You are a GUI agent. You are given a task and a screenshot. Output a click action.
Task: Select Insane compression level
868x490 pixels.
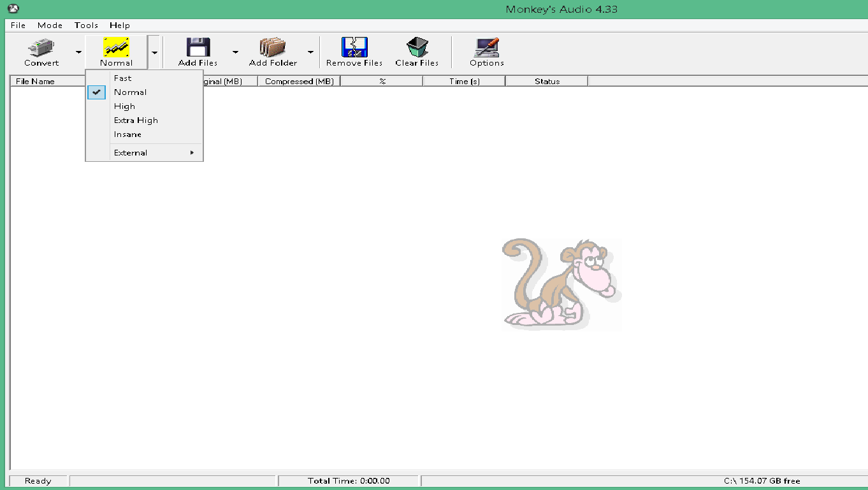pyautogui.click(x=144, y=134)
